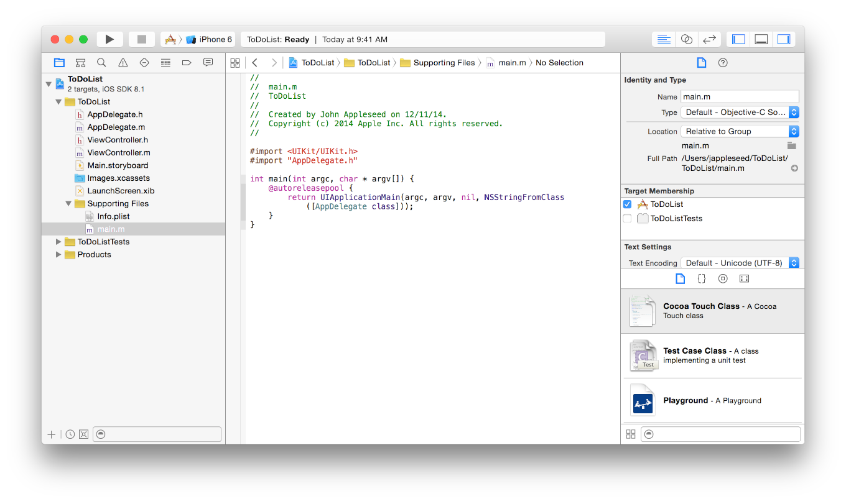Collapse the Supporting Files group
The height and width of the screenshot is (504, 846).
point(69,204)
